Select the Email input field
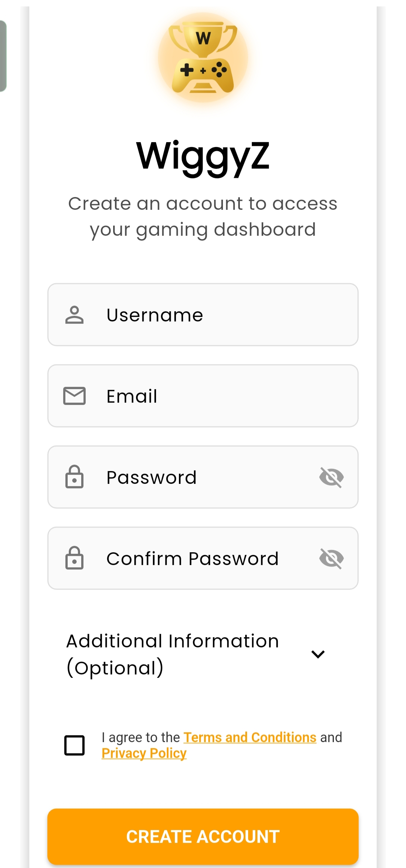The height and width of the screenshot is (868, 406). [211, 396]
